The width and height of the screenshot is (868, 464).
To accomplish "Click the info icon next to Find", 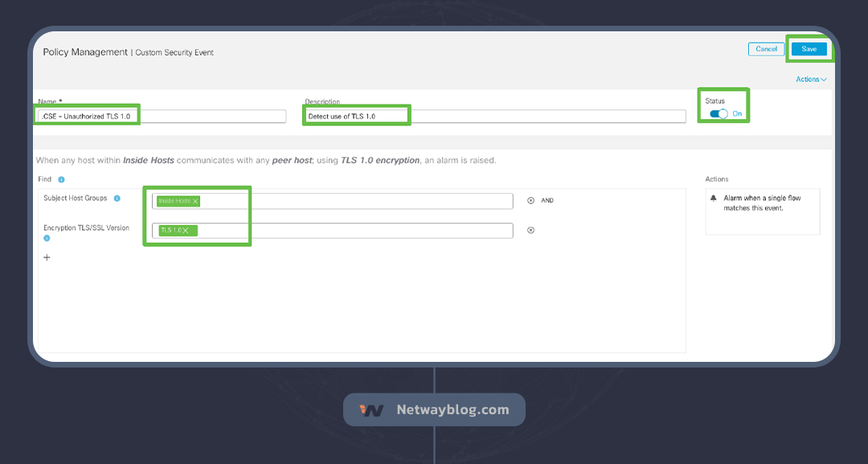I will [x=61, y=179].
